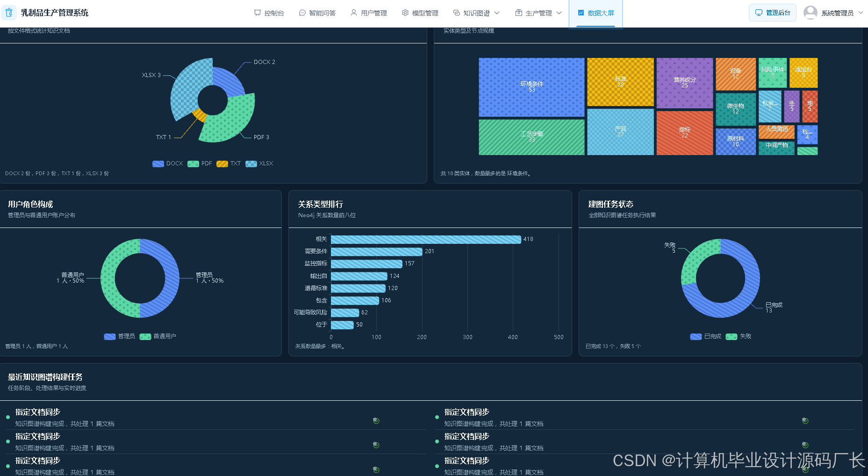Viewport: 868px width, 476px height.
Task: Click the 遵循标准 bar with value 120
Action: [358, 288]
